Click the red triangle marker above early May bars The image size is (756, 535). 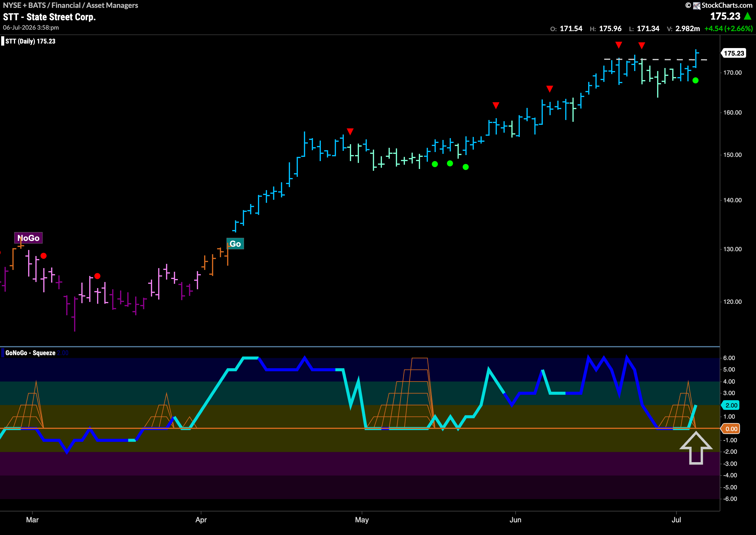coord(350,131)
